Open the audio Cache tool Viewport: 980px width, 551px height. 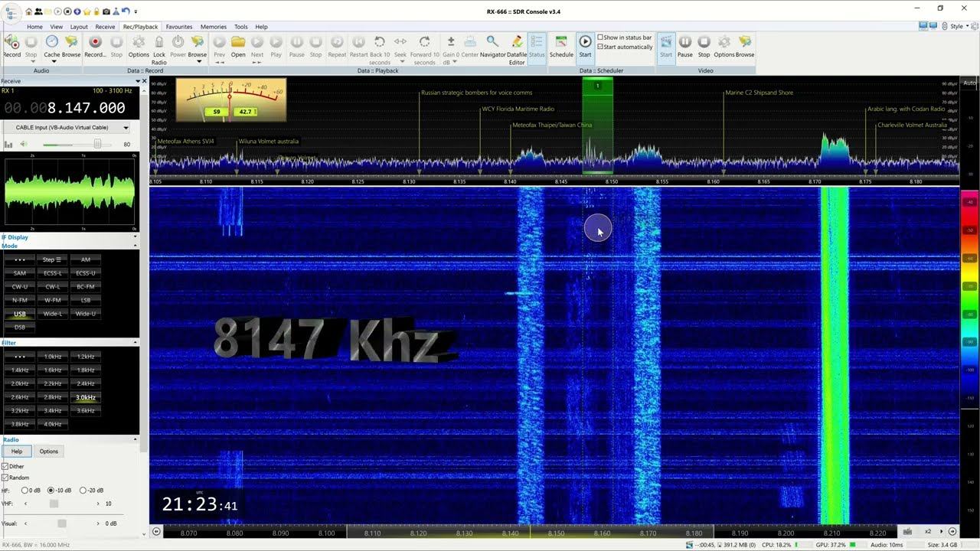pos(52,46)
